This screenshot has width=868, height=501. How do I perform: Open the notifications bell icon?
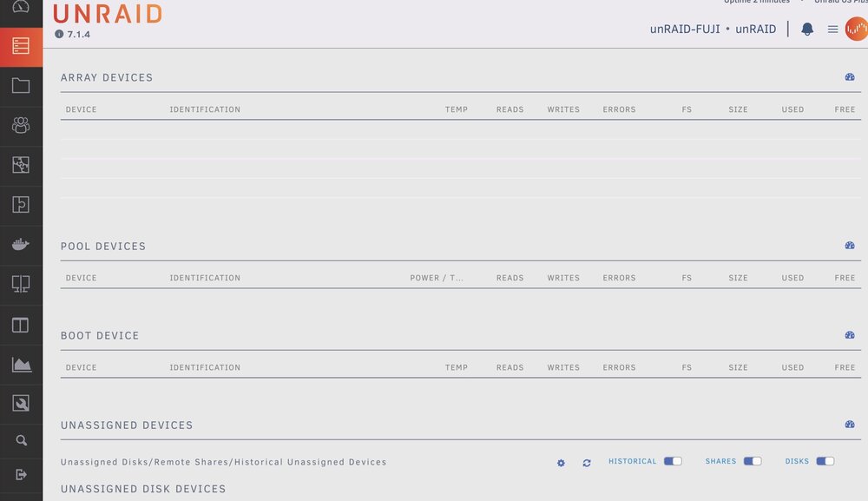(x=807, y=29)
